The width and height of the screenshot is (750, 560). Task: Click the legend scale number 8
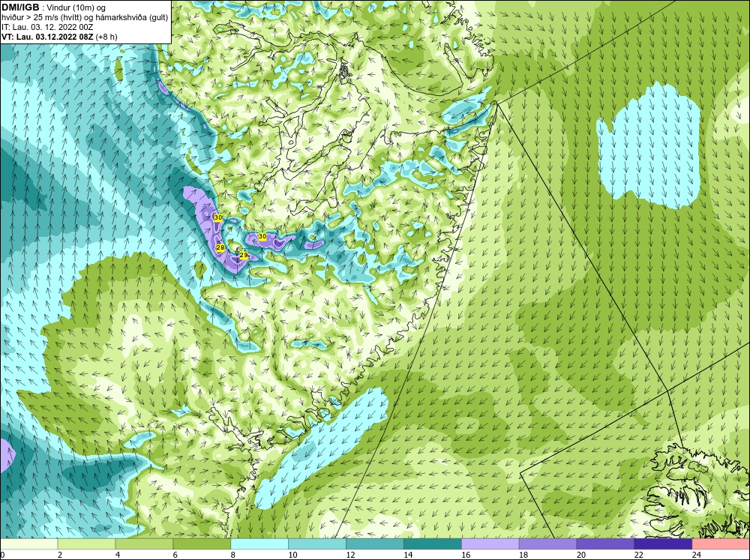[233, 555]
